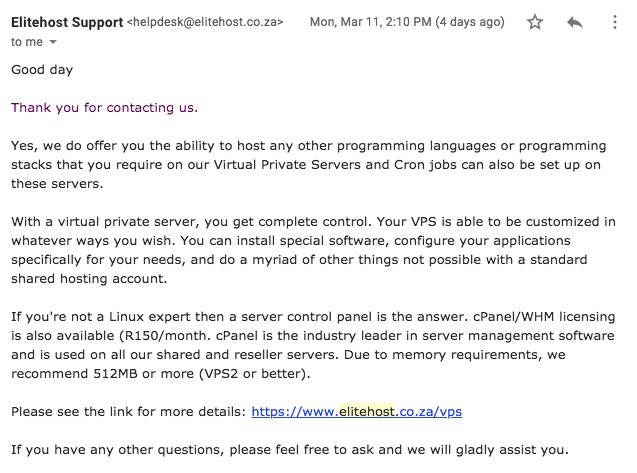This screenshot has width=637, height=473.
Task: Click the "(VPS2 or better)" recommendation text
Action: point(255,373)
